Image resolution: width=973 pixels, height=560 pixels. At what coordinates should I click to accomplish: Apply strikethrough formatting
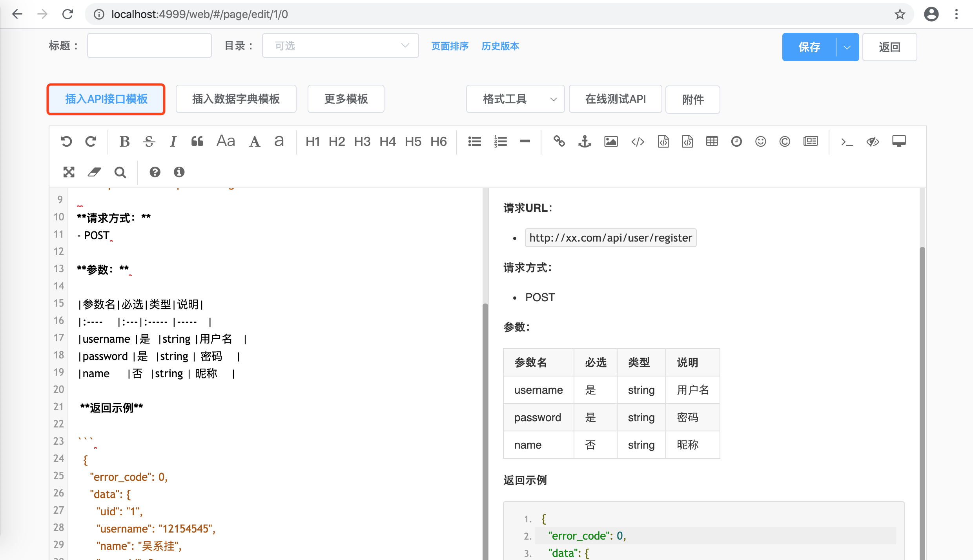(149, 141)
